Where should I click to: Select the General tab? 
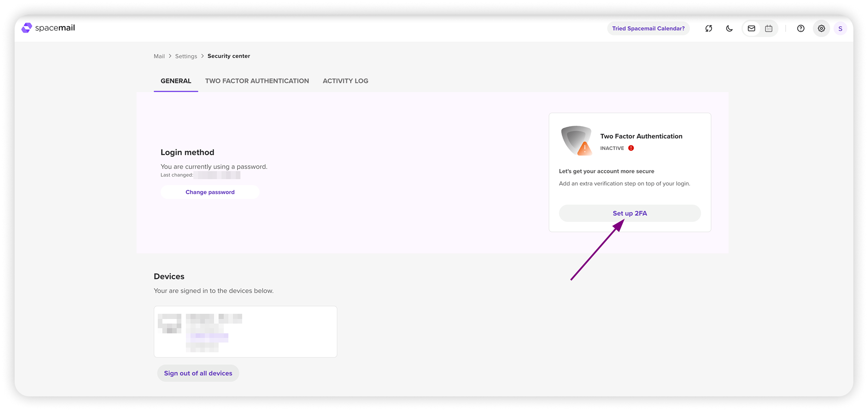176,81
